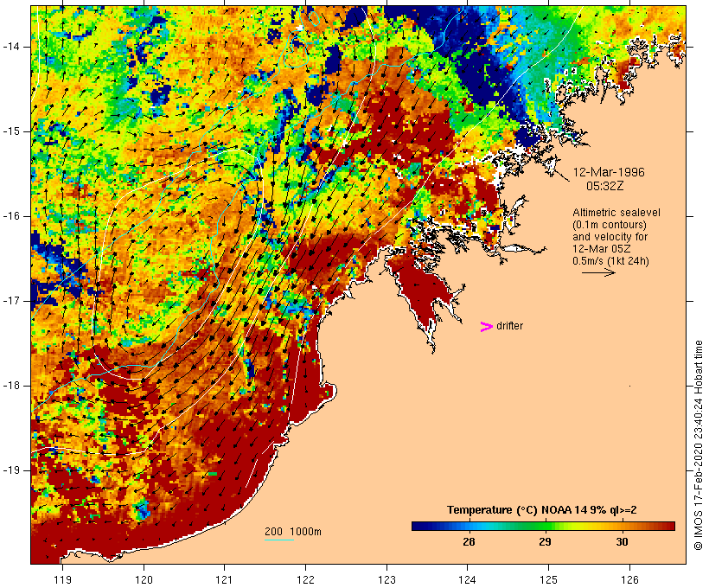
Task: Click the '-17' latitude axis label
Action: (10, 301)
